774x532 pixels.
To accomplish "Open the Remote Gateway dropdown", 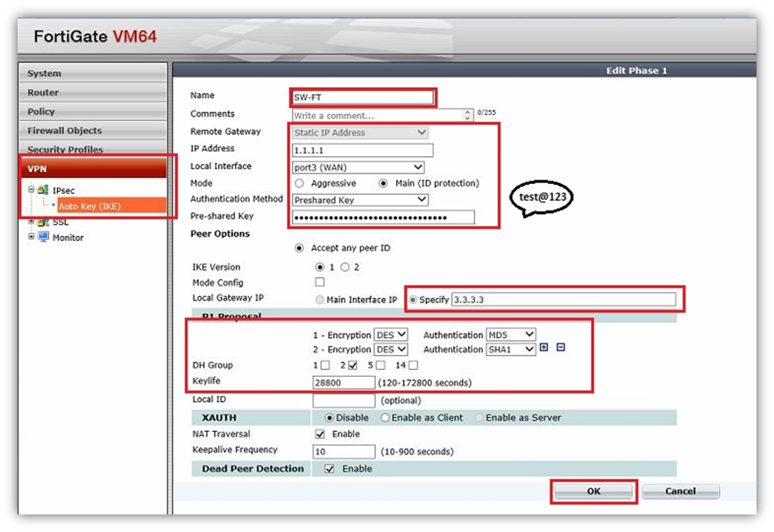I will point(360,132).
